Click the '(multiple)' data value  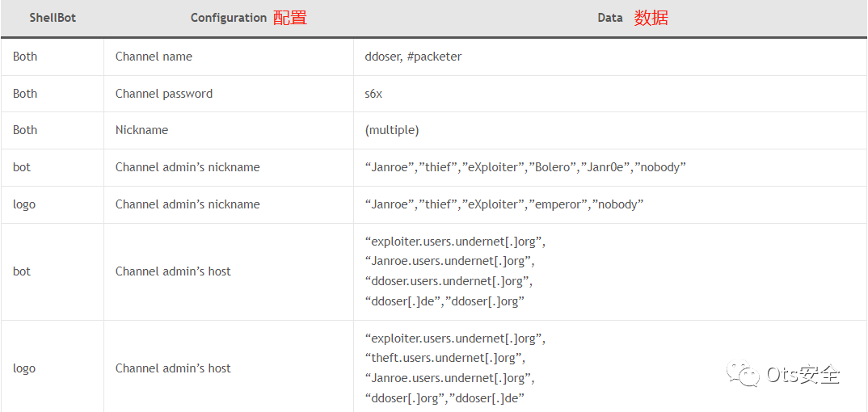coord(392,130)
